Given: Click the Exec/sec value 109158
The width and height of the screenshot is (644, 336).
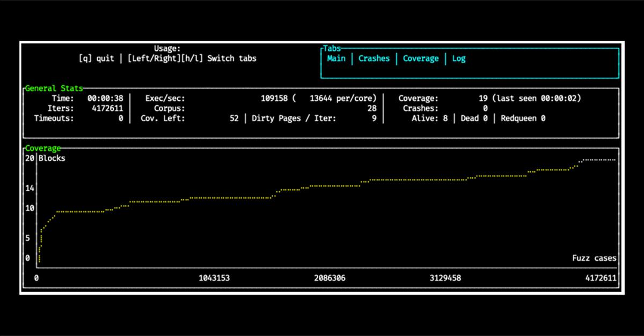Looking at the screenshot, I should pos(274,99).
